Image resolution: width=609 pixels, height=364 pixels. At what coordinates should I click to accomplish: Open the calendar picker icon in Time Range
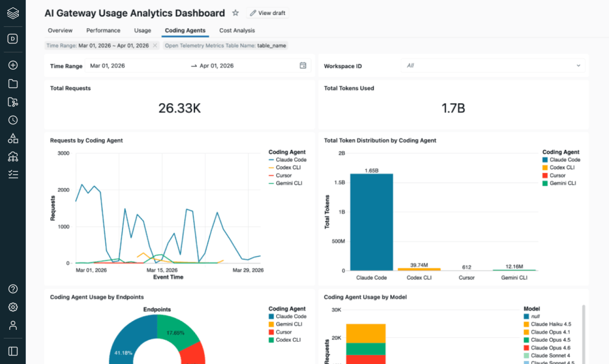(303, 65)
